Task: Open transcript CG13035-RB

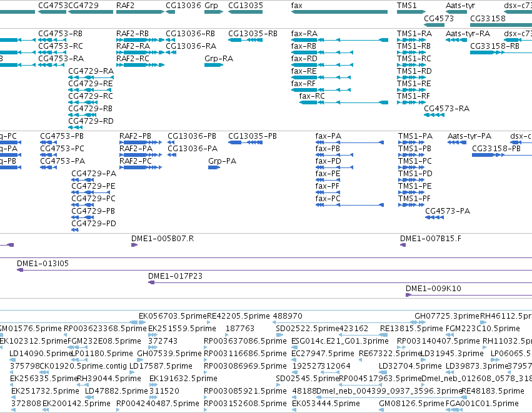Action: coord(253,34)
